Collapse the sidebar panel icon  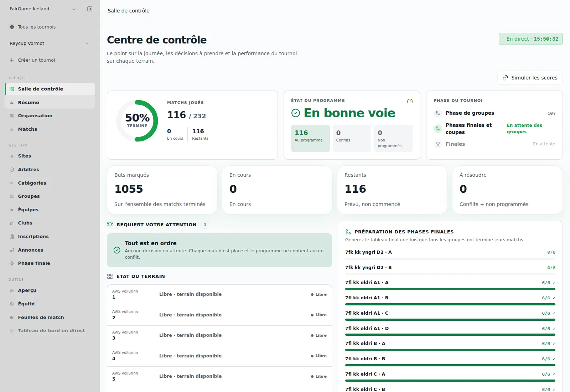tap(90, 9)
